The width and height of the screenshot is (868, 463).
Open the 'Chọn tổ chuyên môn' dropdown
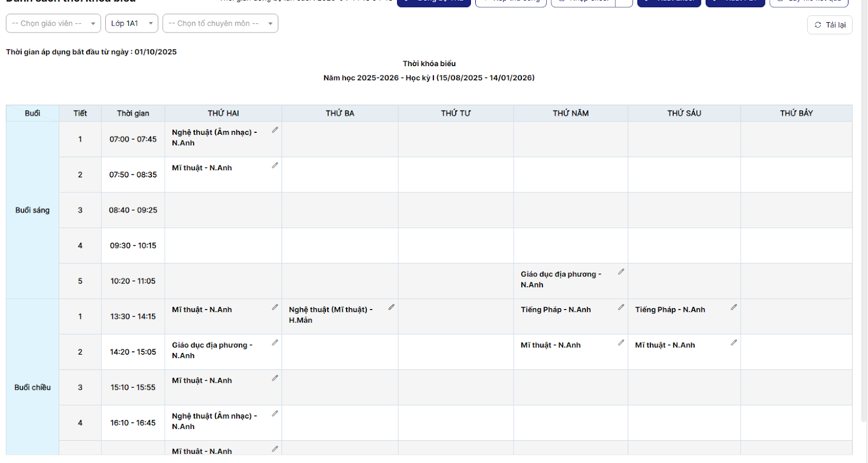coord(220,23)
